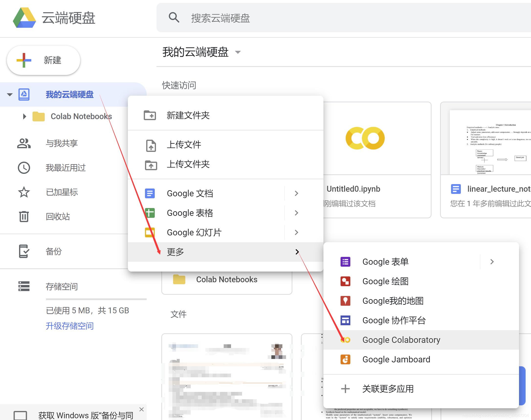Image resolution: width=531 pixels, height=420 pixels.
Task: Click the colorful plus icon in 新建
Action: 24,60
